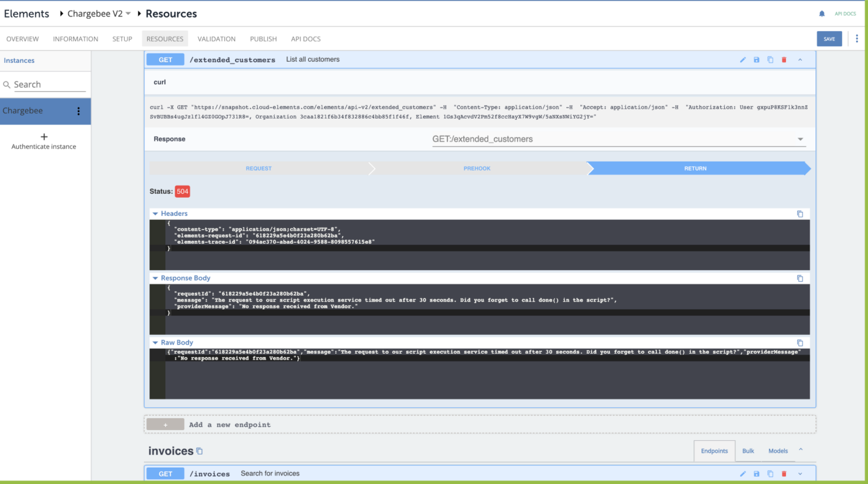Open the Response GET:/extended_customers dropdown
The height and width of the screenshot is (484, 868).
point(619,139)
